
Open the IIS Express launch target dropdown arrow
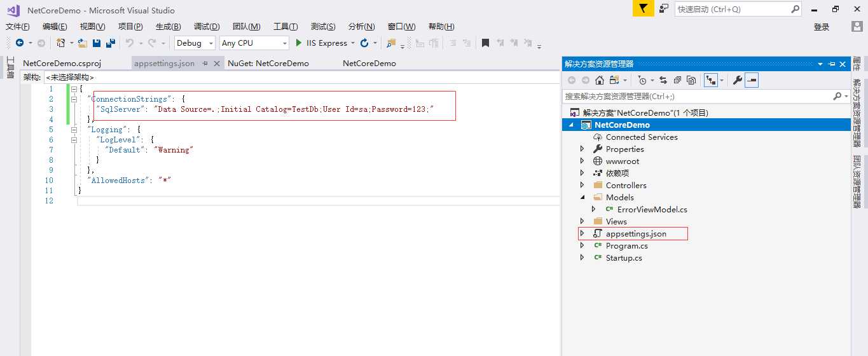pos(352,43)
